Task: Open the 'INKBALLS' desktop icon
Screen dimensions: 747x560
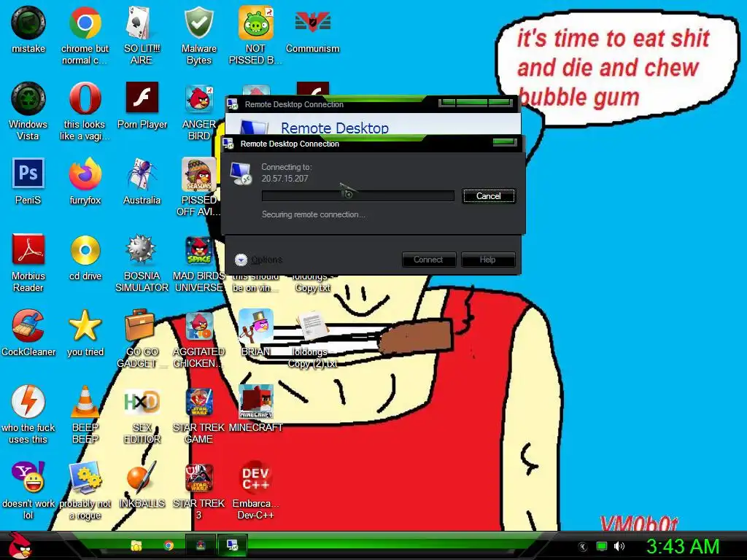Action: click(142, 484)
